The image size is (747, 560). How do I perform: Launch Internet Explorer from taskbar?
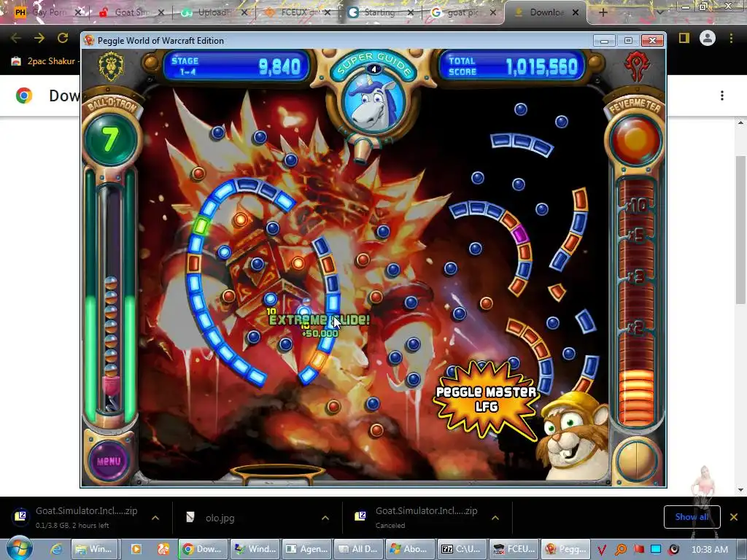(56, 549)
